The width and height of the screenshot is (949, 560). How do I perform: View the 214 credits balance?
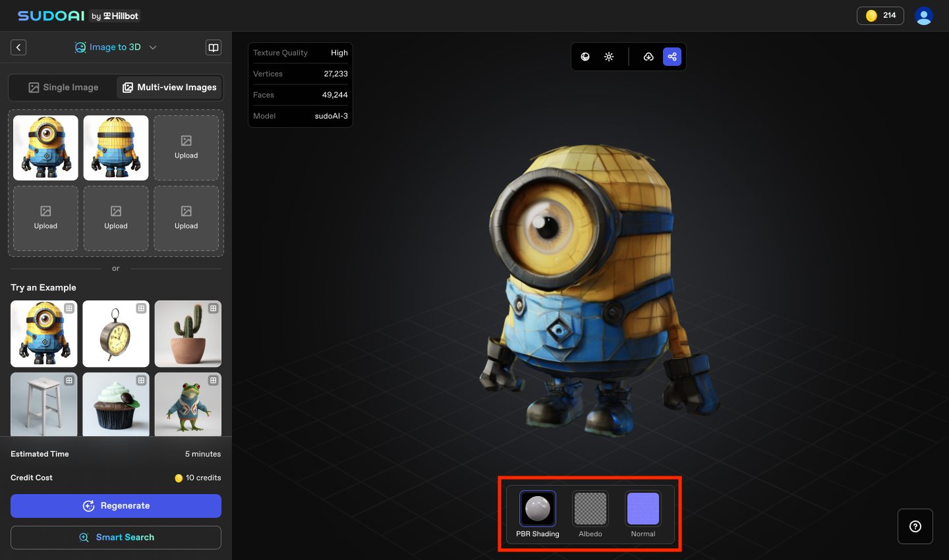click(x=880, y=16)
